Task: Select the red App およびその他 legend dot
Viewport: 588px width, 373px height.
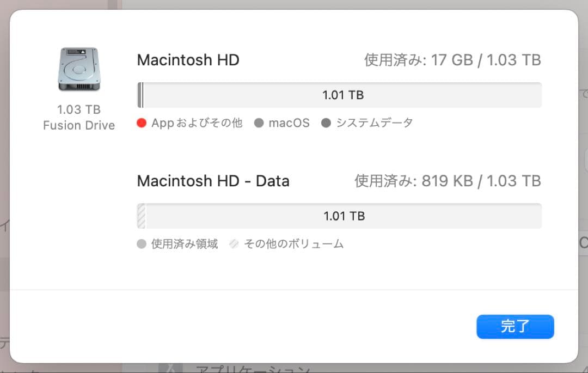Action: (140, 123)
